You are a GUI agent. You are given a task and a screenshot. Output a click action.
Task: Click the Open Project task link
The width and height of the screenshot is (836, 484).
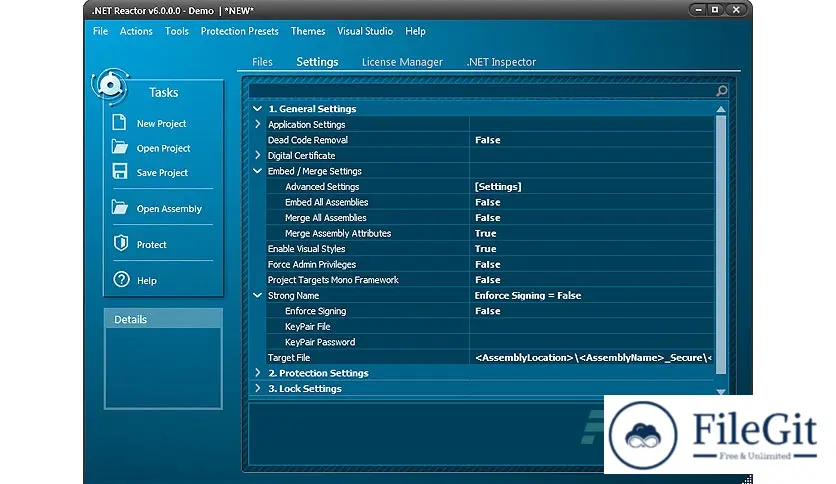tap(163, 148)
